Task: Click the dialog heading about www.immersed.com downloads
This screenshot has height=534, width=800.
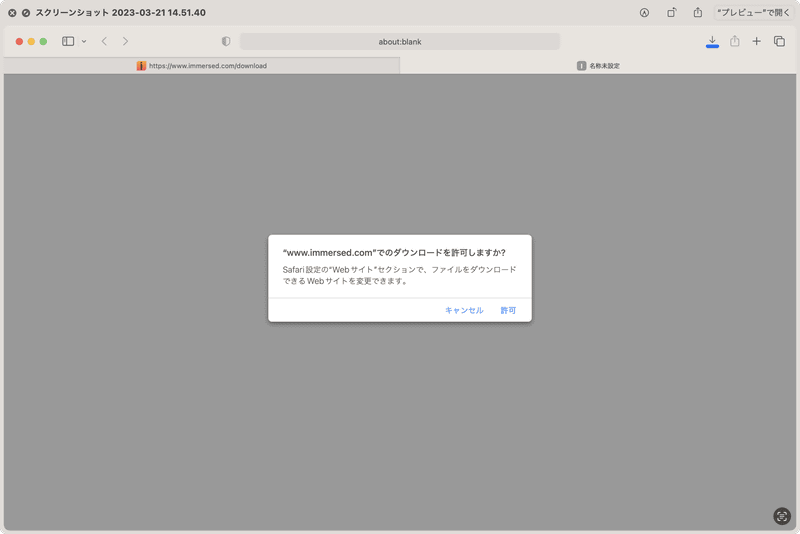Action: point(394,252)
